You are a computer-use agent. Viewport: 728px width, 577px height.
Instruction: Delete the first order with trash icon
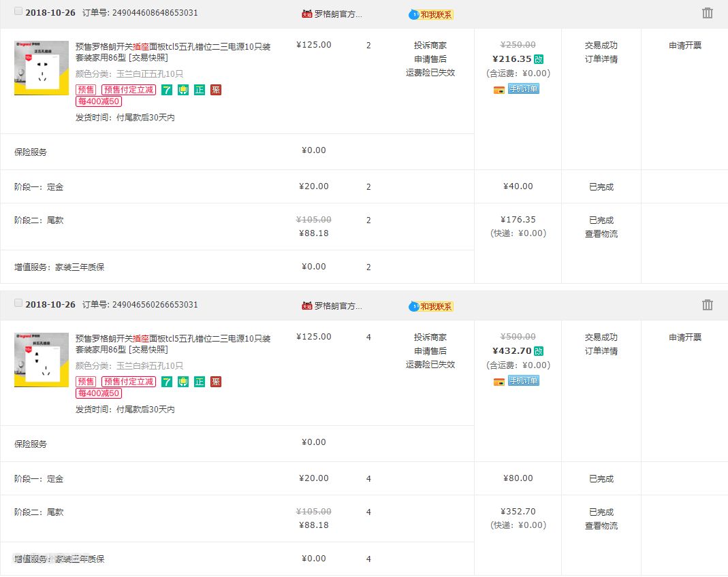[x=708, y=13]
